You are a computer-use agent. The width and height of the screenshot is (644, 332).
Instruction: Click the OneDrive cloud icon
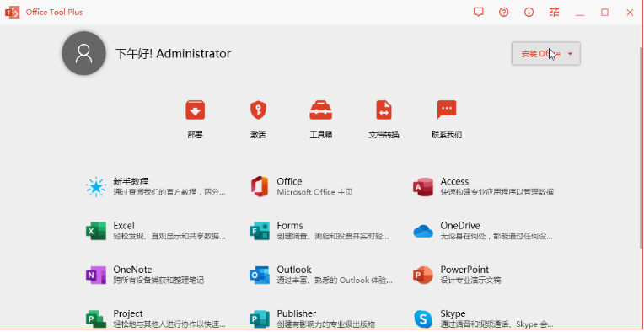(423, 231)
